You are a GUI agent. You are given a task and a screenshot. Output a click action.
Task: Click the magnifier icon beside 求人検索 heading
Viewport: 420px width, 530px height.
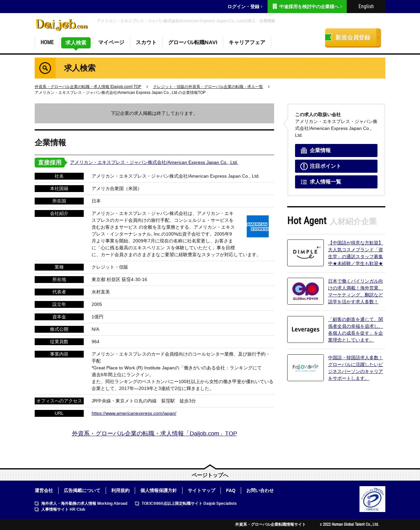tap(45, 68)
